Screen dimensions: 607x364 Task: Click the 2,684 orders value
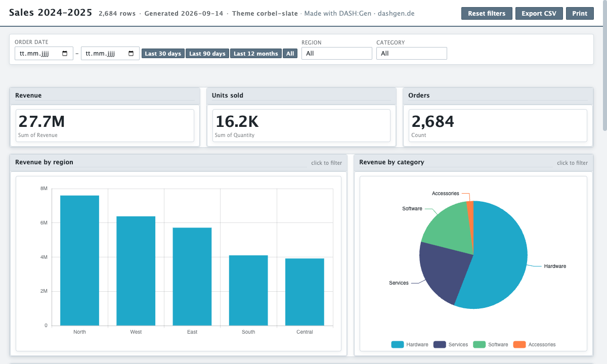[x=433, y=121]
